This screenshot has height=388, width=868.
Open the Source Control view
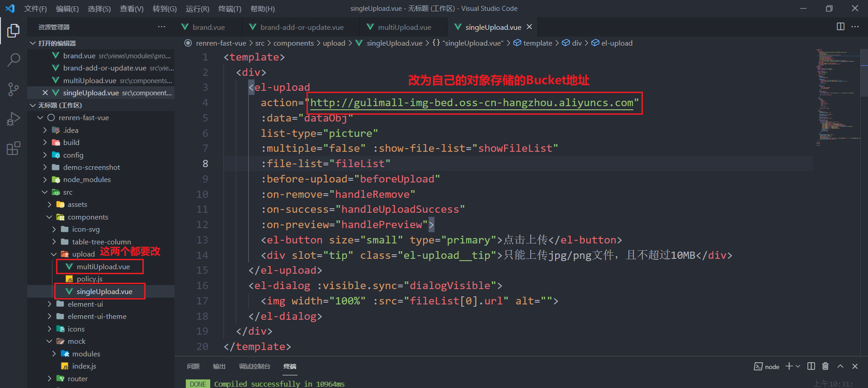click(x=14, y=89)
